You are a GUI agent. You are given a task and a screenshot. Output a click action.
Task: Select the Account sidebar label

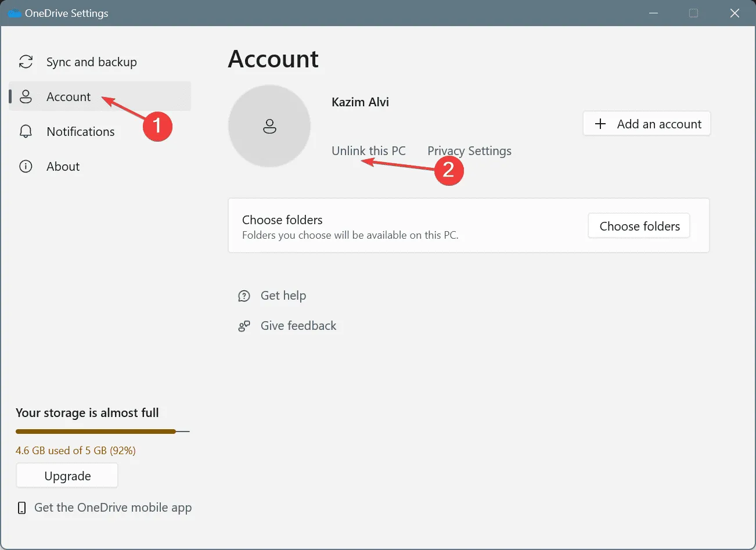click(69, 97)
